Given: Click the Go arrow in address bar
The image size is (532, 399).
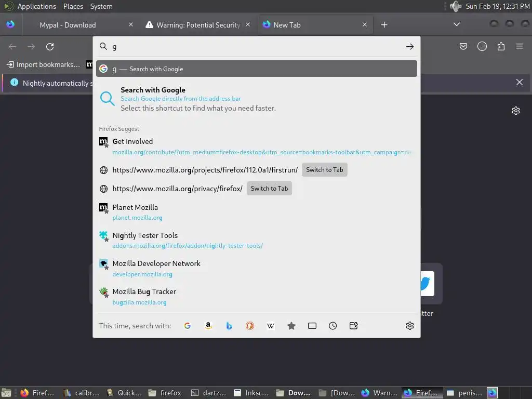Looking at the screenshot, I should click(x=410, y=46).
